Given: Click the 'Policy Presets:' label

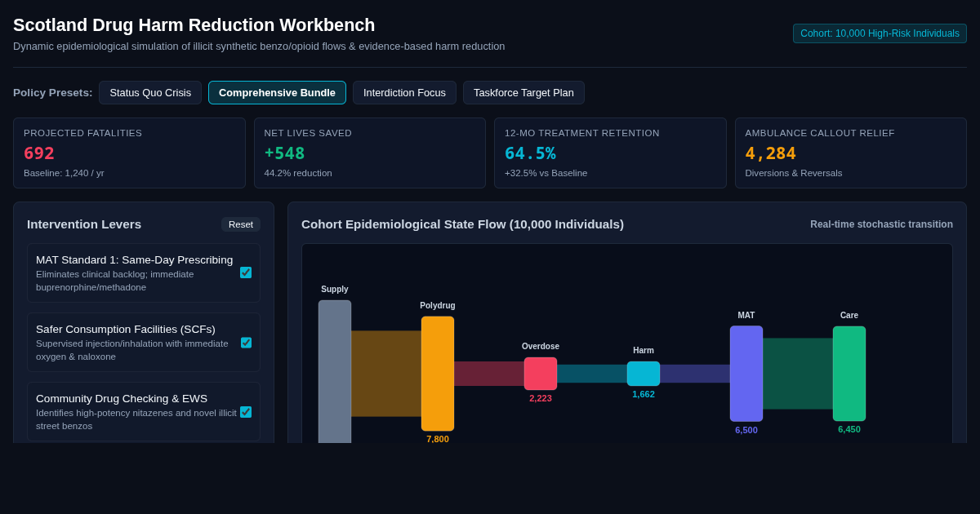Looking at the screenshot, I should click(x=53, y=93).
